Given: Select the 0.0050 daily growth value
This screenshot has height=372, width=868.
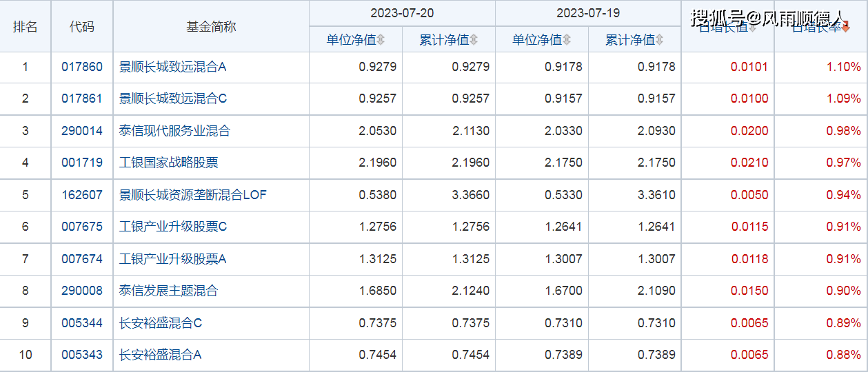Looking at the screenshot, I should pyautogui.click(x=749, y=195).
